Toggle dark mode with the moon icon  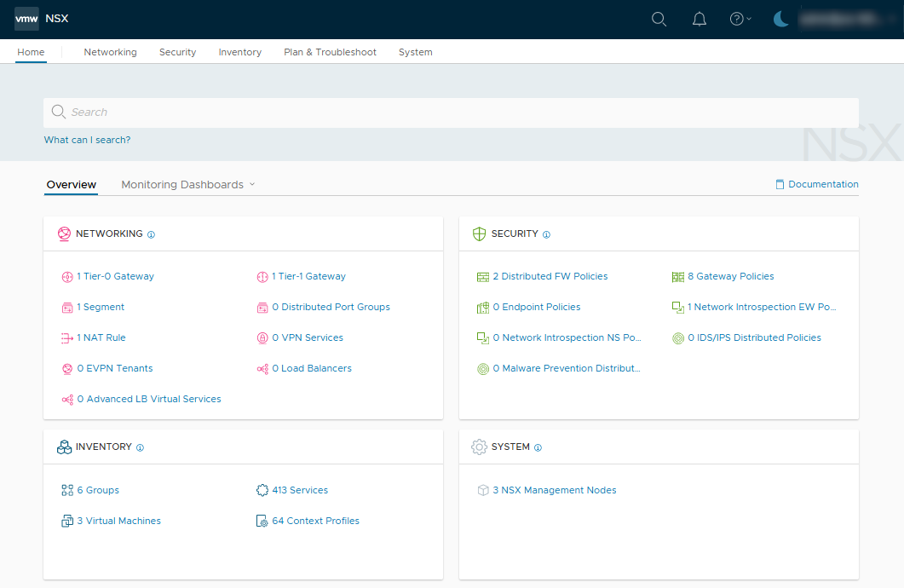(780, 20)
